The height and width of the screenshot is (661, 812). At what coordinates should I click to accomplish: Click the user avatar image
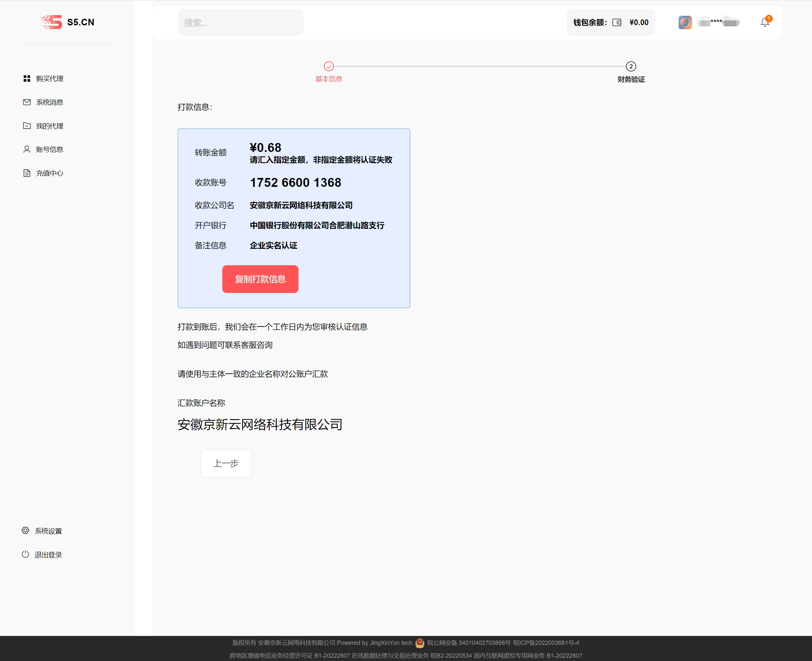point(685,22)
